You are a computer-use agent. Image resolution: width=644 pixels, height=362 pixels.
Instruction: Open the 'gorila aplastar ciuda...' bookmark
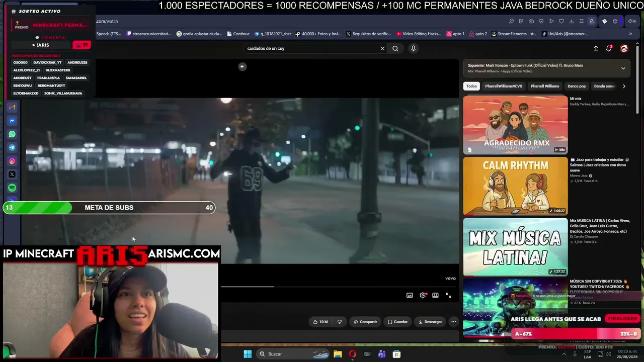click(199, 34)
